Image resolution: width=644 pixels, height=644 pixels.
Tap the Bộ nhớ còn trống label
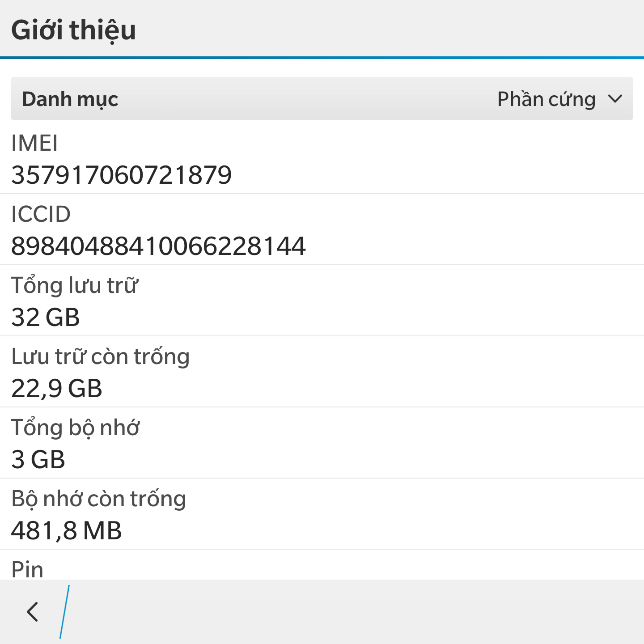click(98, 499)
